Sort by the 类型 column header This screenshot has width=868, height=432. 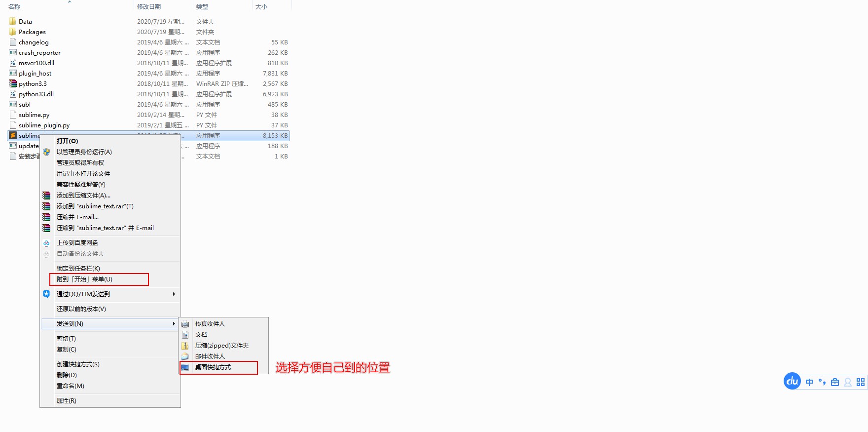(222, 6)
